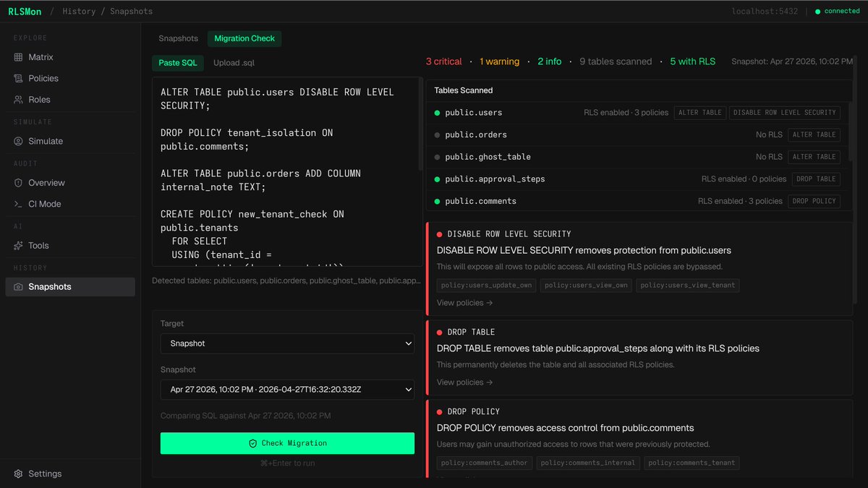Viewport: 868px width, 488px height.
Task: Click the Tools sparkle icon
Action: 19,246
